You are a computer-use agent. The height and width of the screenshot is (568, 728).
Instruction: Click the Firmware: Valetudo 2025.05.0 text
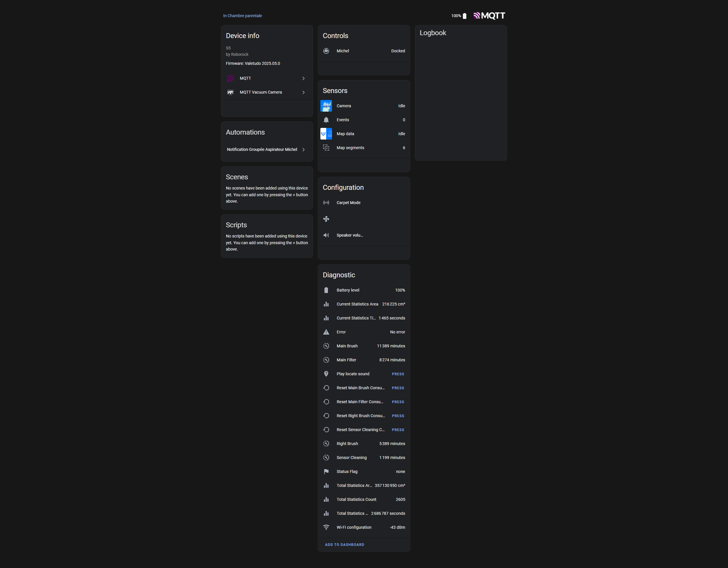253,63
